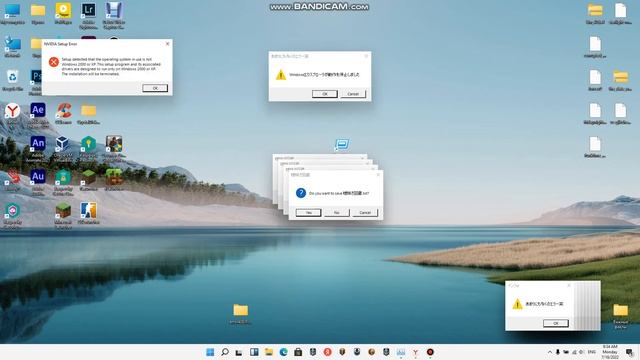The width and height of the screenshot is (640, 360).
Task: Click the ENG language indicator in the tray
Action: (591, 352)
